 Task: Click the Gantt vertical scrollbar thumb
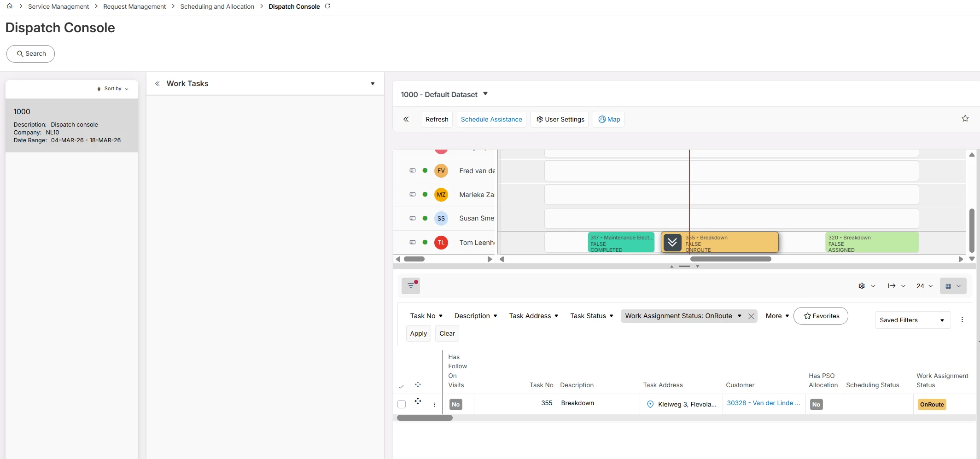972,230
